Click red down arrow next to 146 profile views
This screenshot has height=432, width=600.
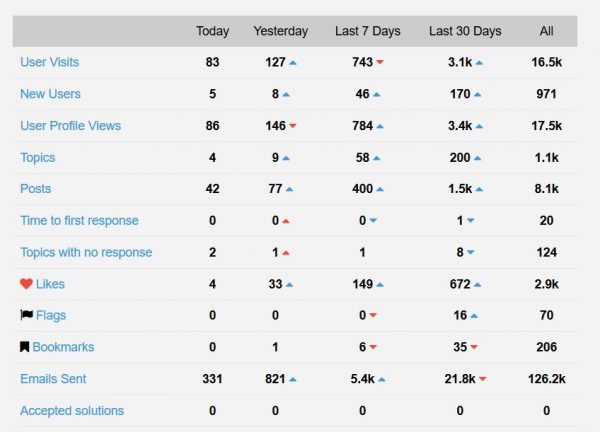[x=293, y=126]
